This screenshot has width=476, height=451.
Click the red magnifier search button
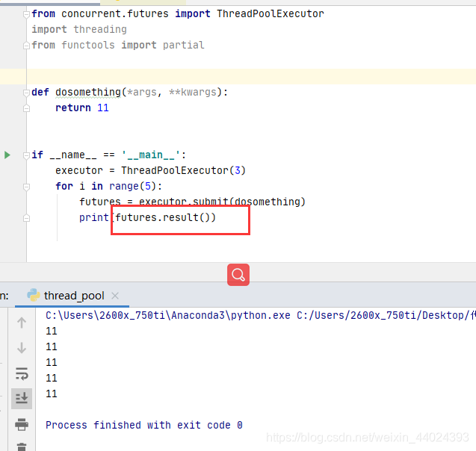(x=238, y=275)
